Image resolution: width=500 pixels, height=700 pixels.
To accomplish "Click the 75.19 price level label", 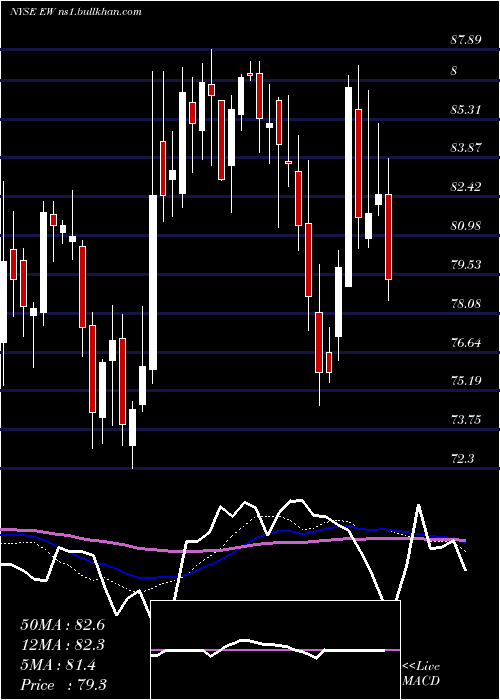I will (x=466, y=381).
